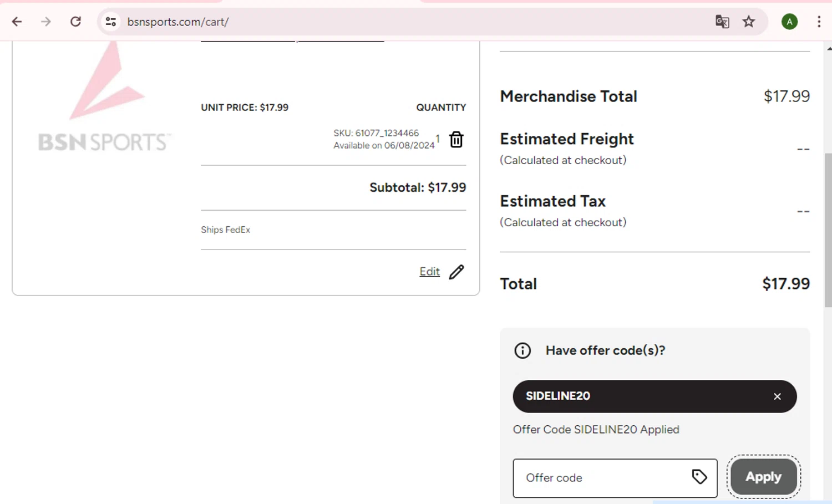Reload the cart page

pos(75,22)
